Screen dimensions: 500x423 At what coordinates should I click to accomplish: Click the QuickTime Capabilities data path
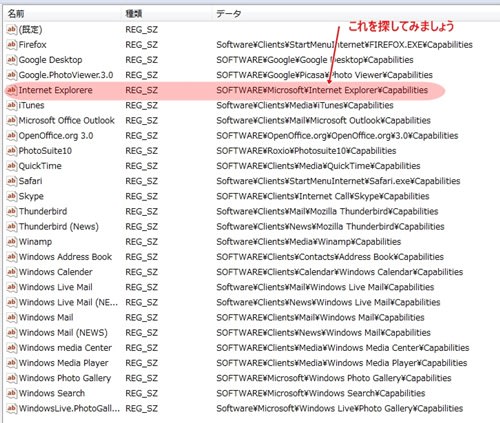(318, 166)
